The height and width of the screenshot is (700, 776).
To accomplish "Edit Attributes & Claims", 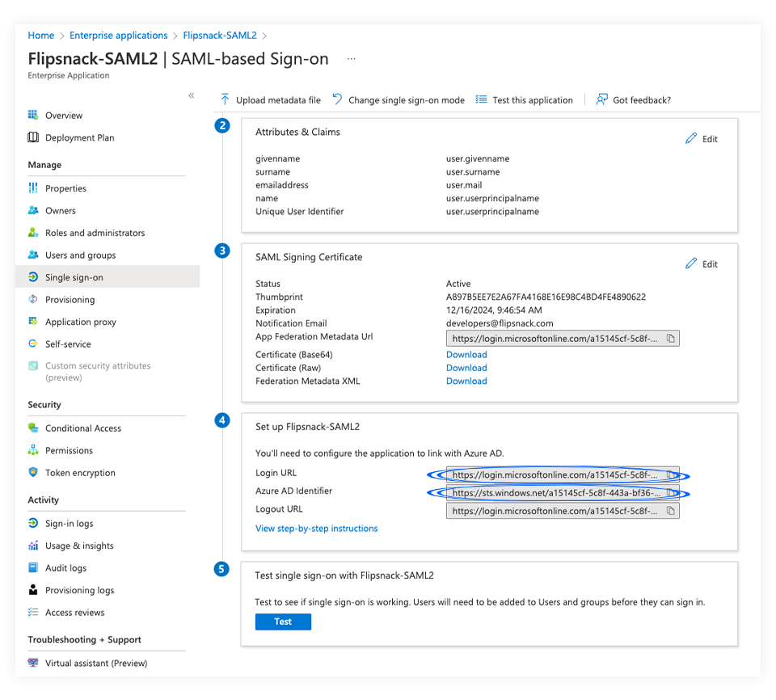I will [702, 139].
